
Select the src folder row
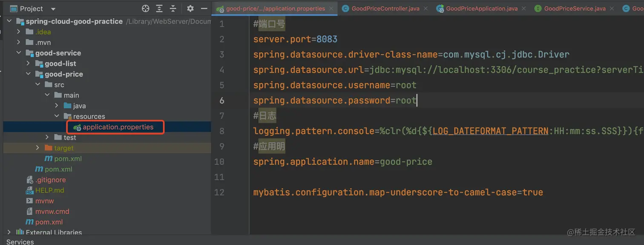click(106, 84)
